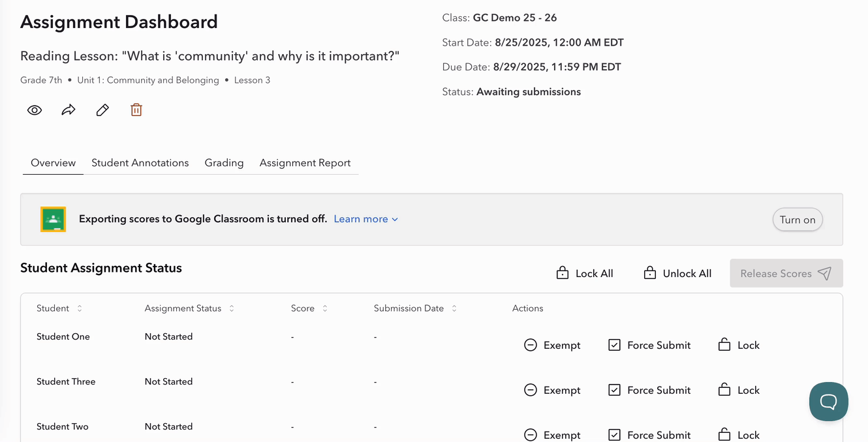The image size is (868, 442).
Task: Click Exempt circle icon for Student One
Action: 531,345
